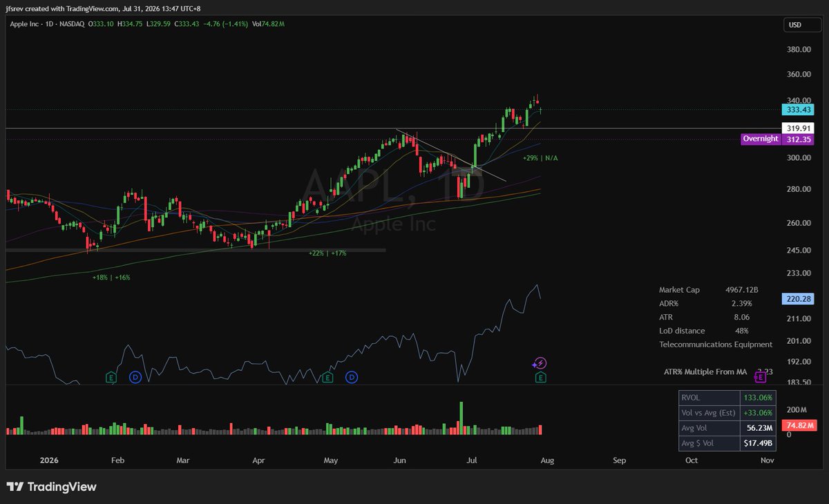
Task: Click the 380.00 price axis label
Action: (798, 50)
